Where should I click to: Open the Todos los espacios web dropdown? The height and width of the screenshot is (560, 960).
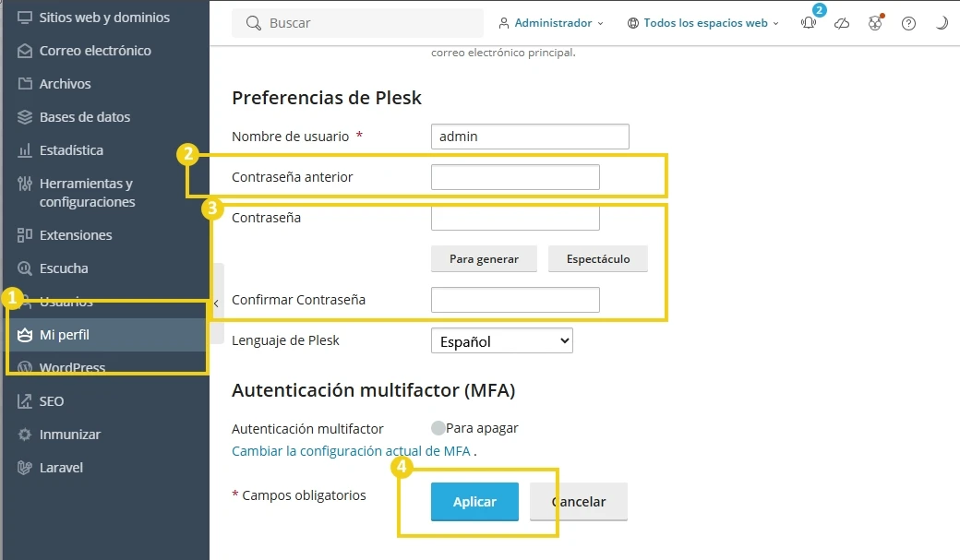tap(702, 23)
